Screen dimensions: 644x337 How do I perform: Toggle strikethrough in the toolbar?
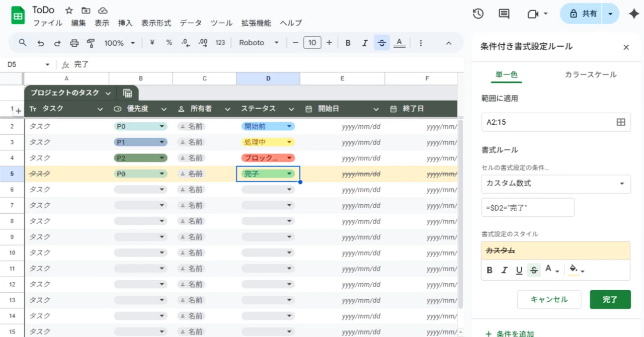coord(382,43)
